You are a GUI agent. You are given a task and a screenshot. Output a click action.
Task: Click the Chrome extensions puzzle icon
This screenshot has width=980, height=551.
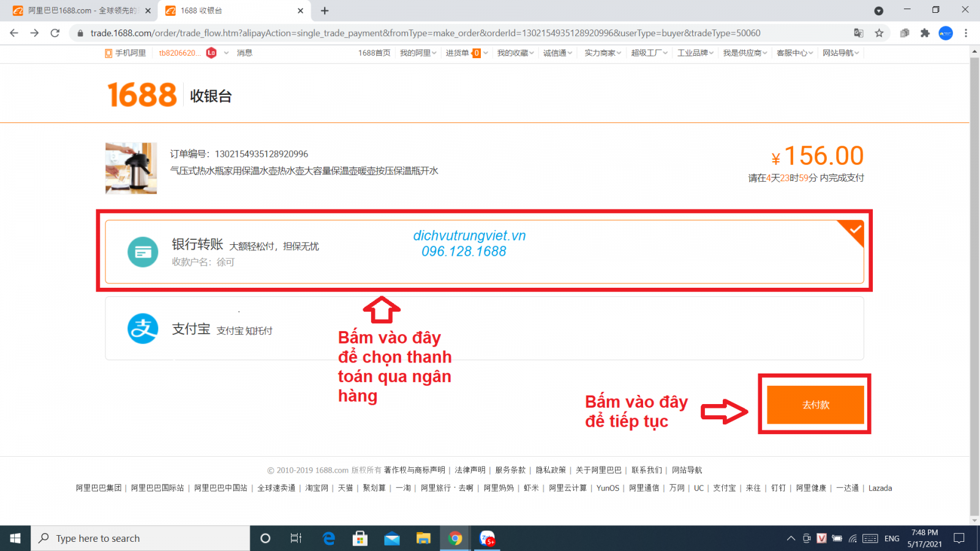tap(925, 33)
